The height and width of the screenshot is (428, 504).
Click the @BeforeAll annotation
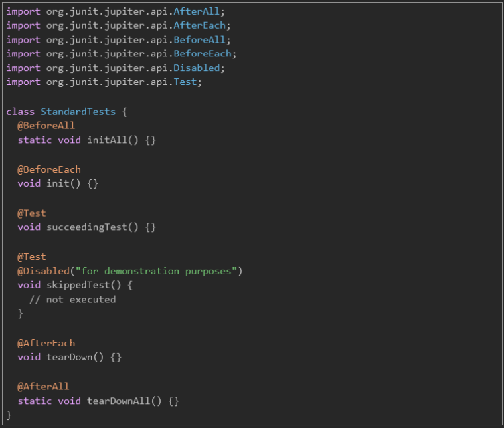pos(46,126)
